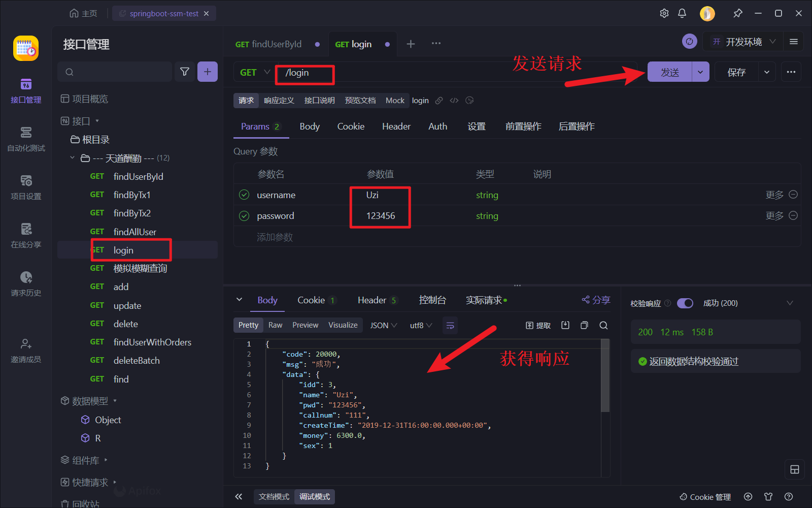Save the request with 保存
This screenshot has height=508, width=812.
736,72
